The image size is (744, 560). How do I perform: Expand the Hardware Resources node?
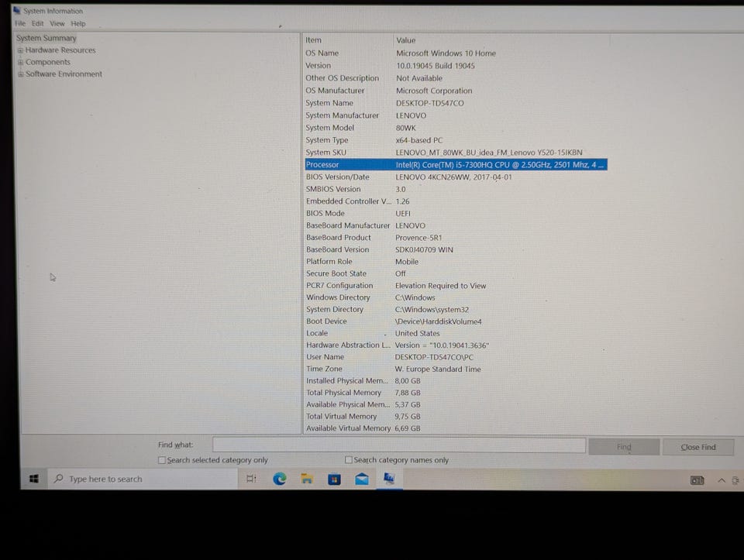(20, 50)
